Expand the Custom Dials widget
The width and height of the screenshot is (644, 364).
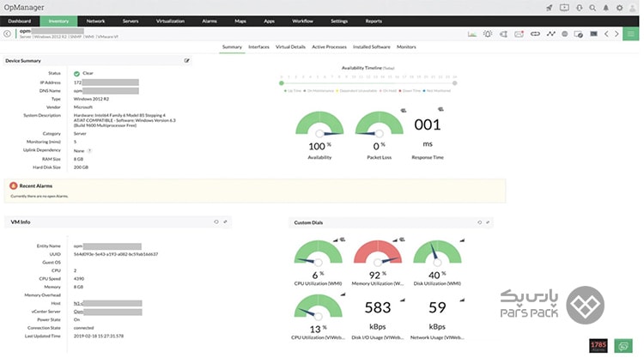488,222
